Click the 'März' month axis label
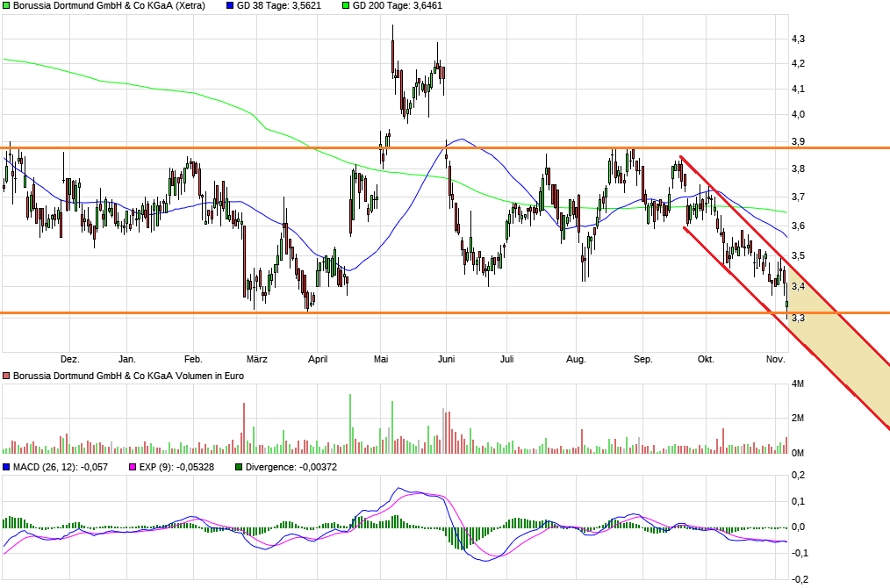Screen dimensions: 890x588 [x=256, y=359]
